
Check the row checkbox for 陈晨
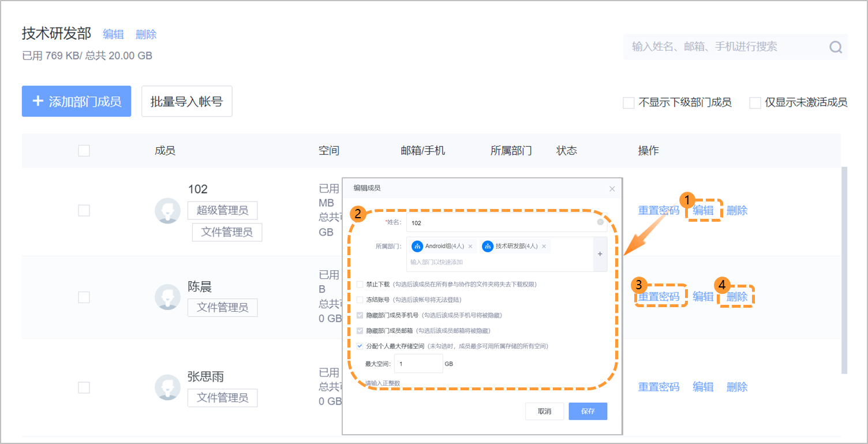point(84,297)
